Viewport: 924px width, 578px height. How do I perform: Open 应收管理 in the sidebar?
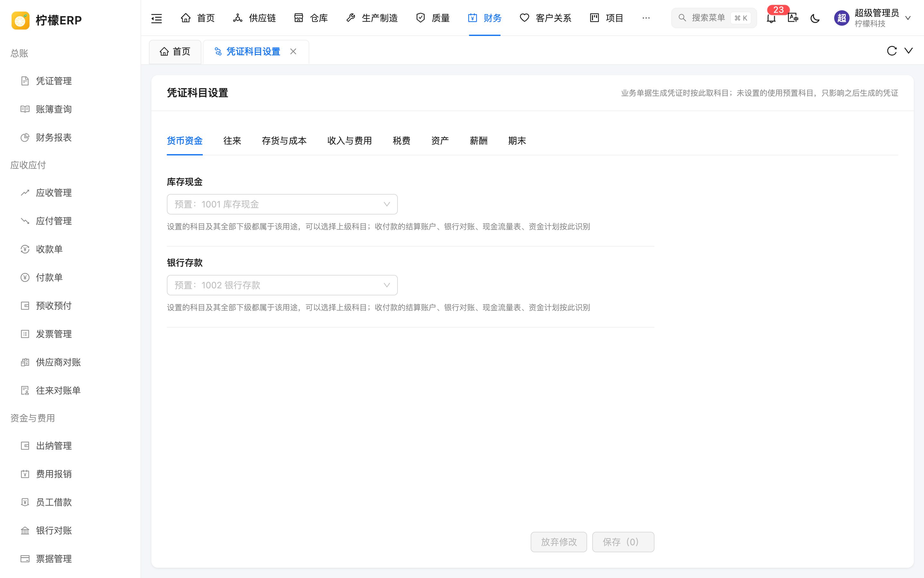(x=70, y=193)
